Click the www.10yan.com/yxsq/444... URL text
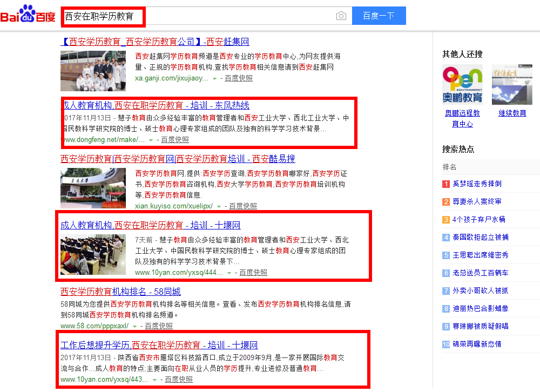This screenshot has width=540, height=392. (x=179, y=273)
